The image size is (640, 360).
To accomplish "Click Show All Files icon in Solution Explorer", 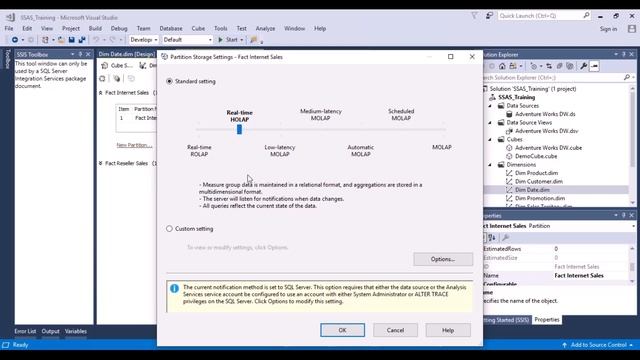I will coord(570,66).
